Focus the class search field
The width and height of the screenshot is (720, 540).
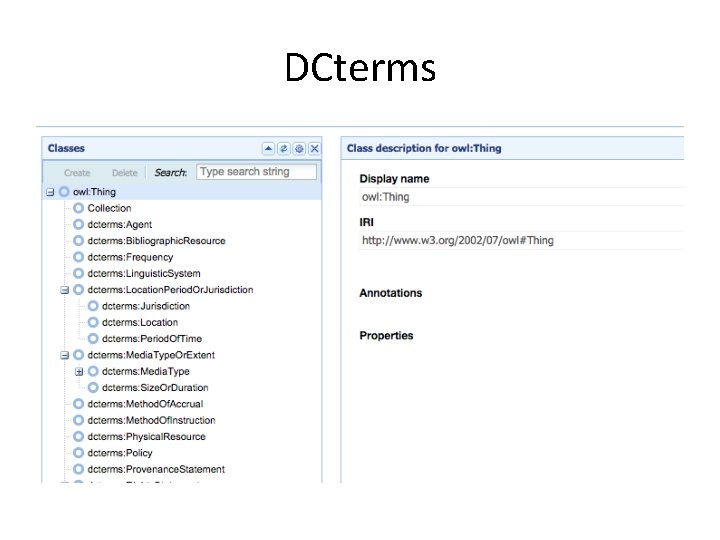click(x=256, y=172)
